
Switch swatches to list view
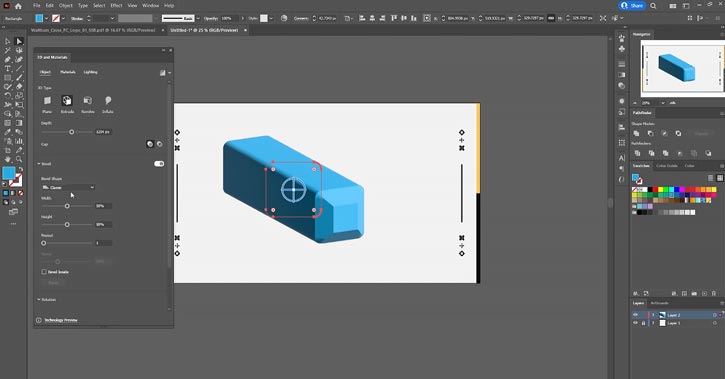point(711,178)
